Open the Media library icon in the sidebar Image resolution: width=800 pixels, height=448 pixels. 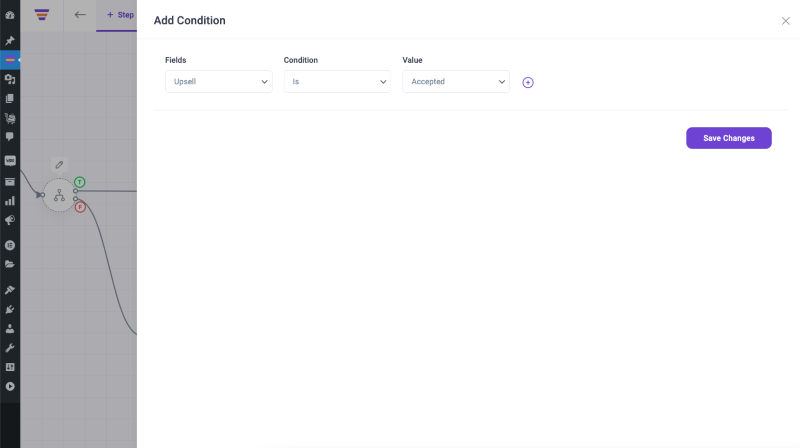coord(10,79)
